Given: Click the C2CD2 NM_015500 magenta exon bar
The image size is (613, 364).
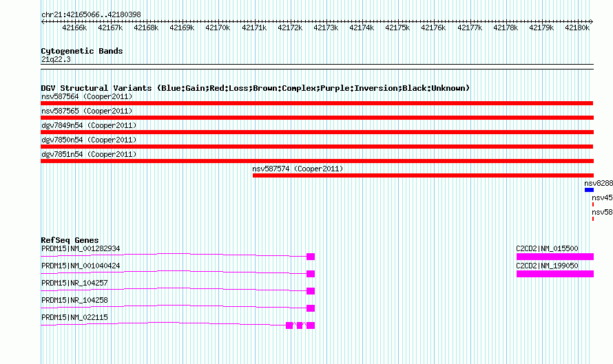Looking at the screenshot, I should tap(555, 257).
